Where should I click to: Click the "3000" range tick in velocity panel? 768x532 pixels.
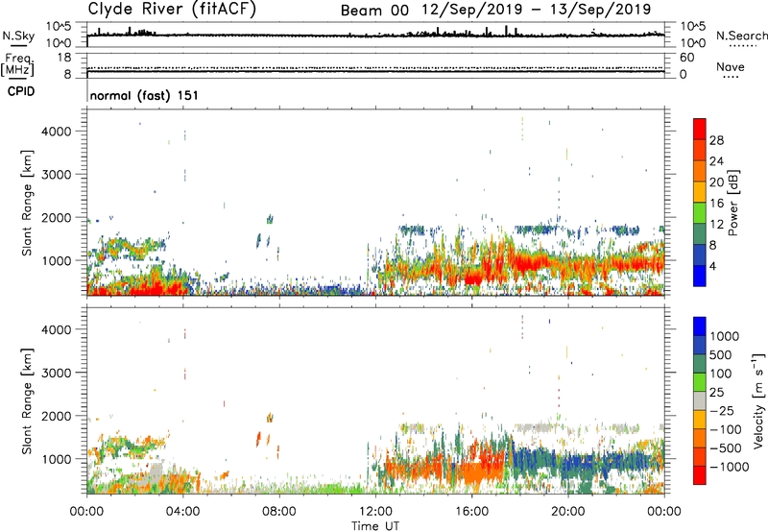(x=57, y=373)
